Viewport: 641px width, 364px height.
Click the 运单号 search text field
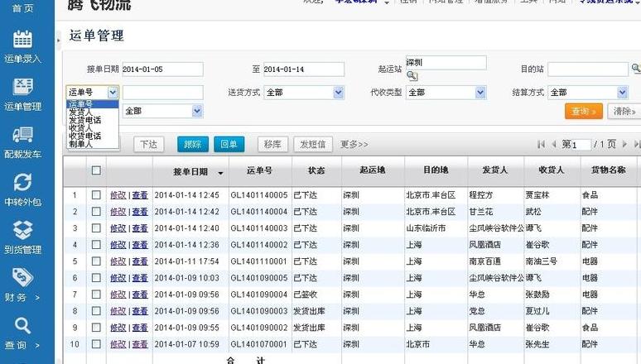point(162,93)
